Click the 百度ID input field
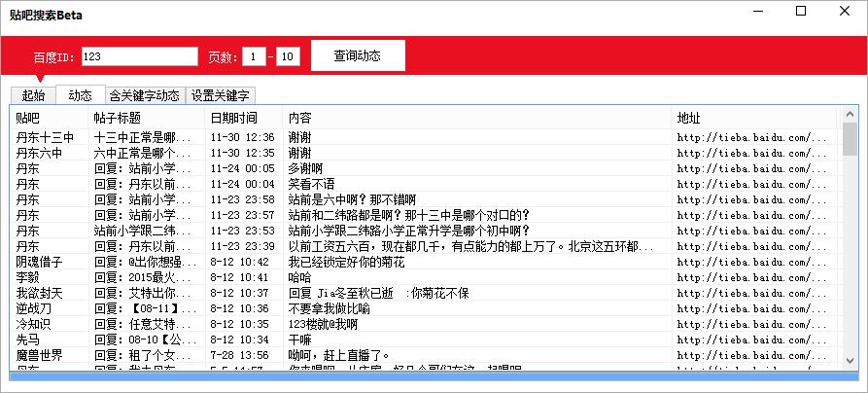 [140, 57]
